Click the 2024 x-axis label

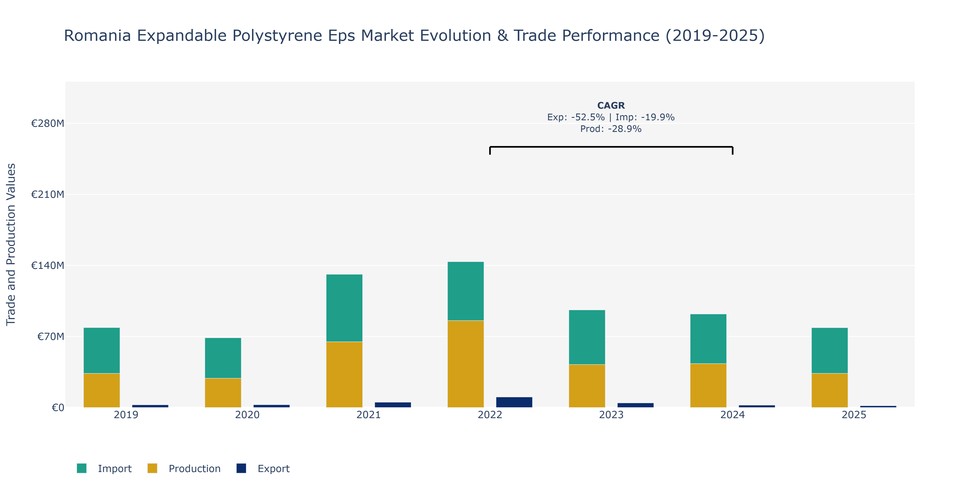[x=733, y=415]
